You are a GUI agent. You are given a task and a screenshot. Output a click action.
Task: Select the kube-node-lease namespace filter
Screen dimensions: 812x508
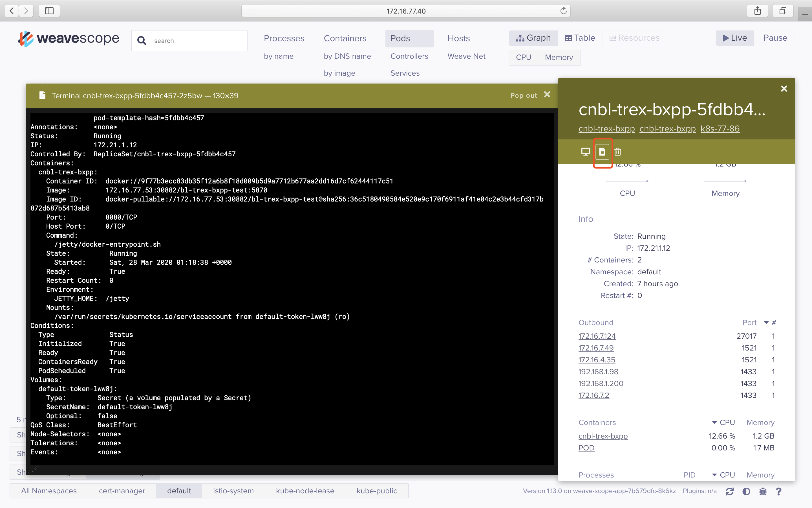pyautogui.click(x=305, y=491)
